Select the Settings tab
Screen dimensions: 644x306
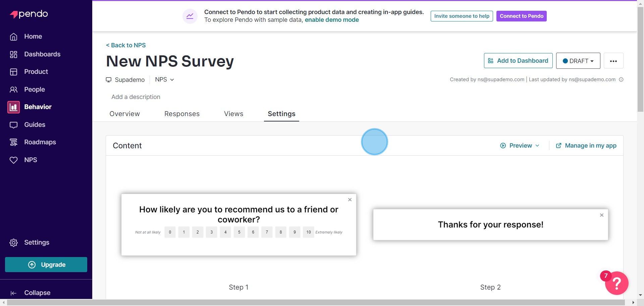click(281, 114)
